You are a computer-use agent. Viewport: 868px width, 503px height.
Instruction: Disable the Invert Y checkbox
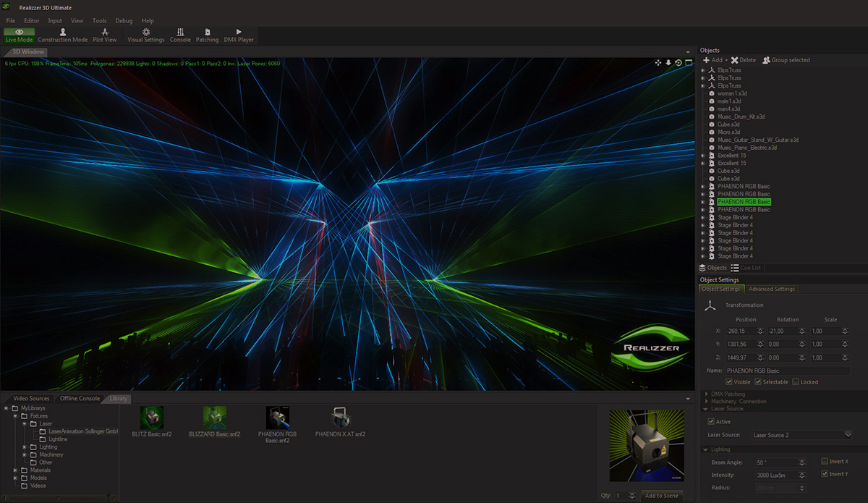[x=825, y=474]
